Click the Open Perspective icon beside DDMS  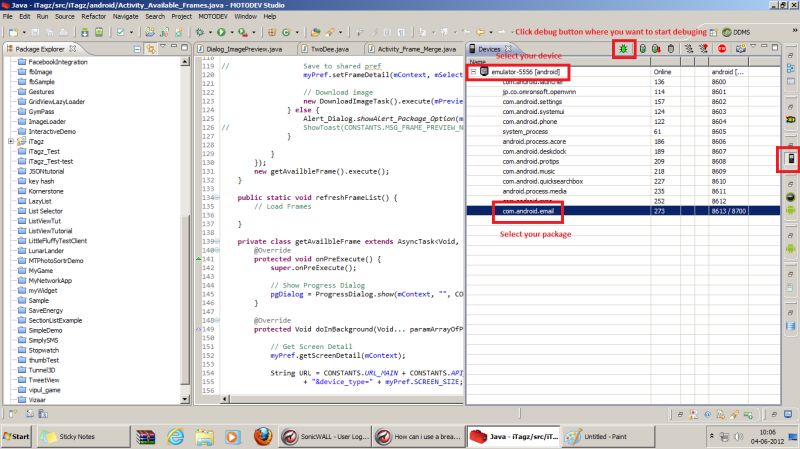713,32
